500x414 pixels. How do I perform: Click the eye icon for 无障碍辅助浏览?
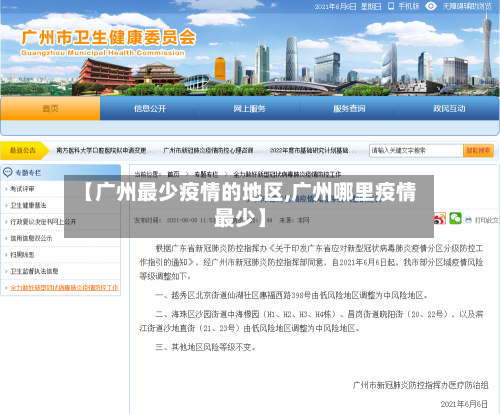tap(431, 6)
